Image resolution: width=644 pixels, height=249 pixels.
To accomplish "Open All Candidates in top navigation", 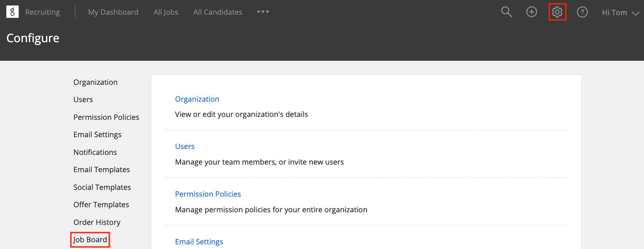I will coord(218,12).
